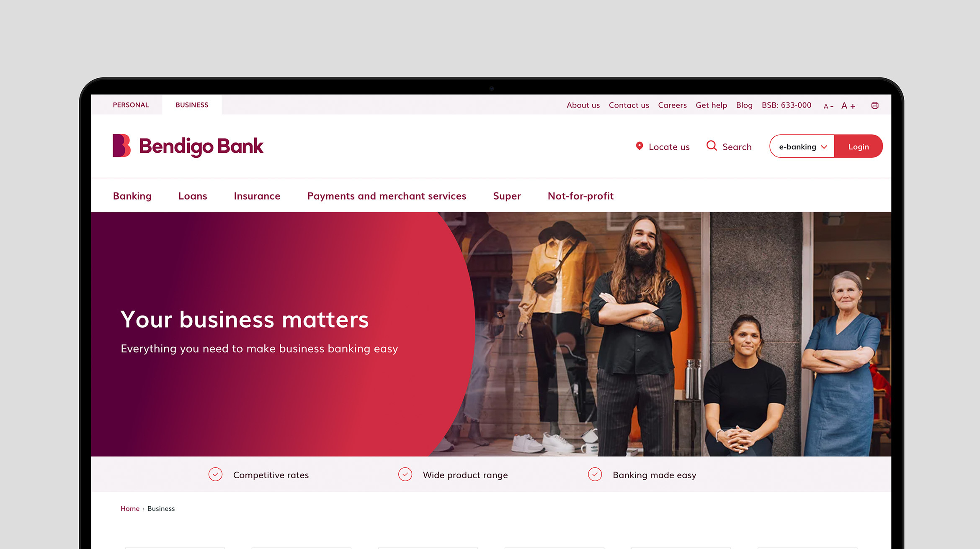Image resolution: width=980 pixels, height=549 pixels.
Task: Go to Home in the breadcrumb
Action: [x=130, y=508]
